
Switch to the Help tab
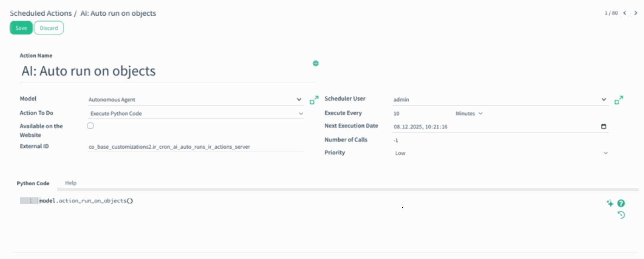coord(71,183)
